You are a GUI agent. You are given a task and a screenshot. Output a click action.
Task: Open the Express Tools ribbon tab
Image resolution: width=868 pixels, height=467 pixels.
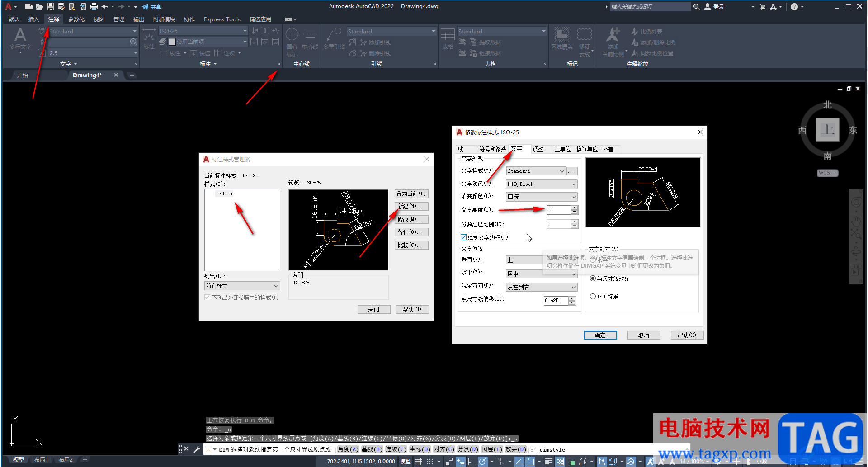[x=222, y=19]
